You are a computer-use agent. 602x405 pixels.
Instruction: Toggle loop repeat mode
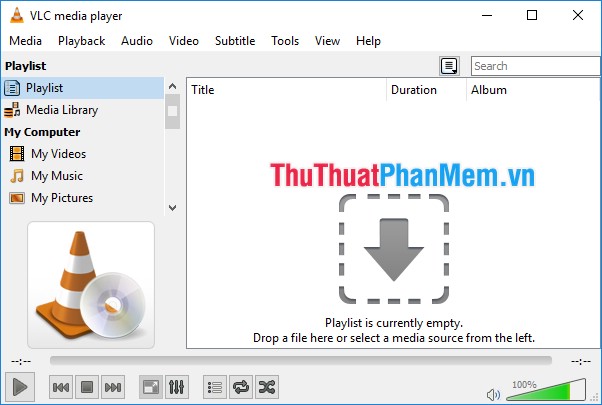click(241, 387)
